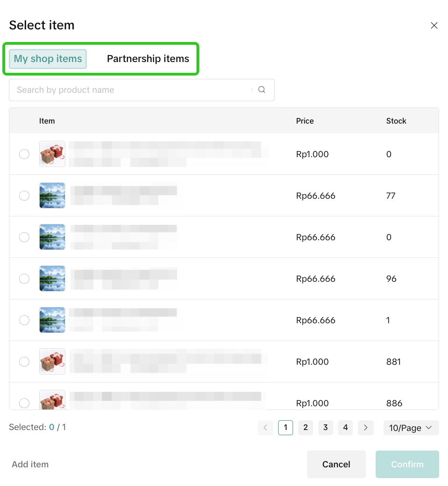Select the item with stock 77
Viewport: 448px width, 486px height.
pyautogui.click(x=24, y=196)
